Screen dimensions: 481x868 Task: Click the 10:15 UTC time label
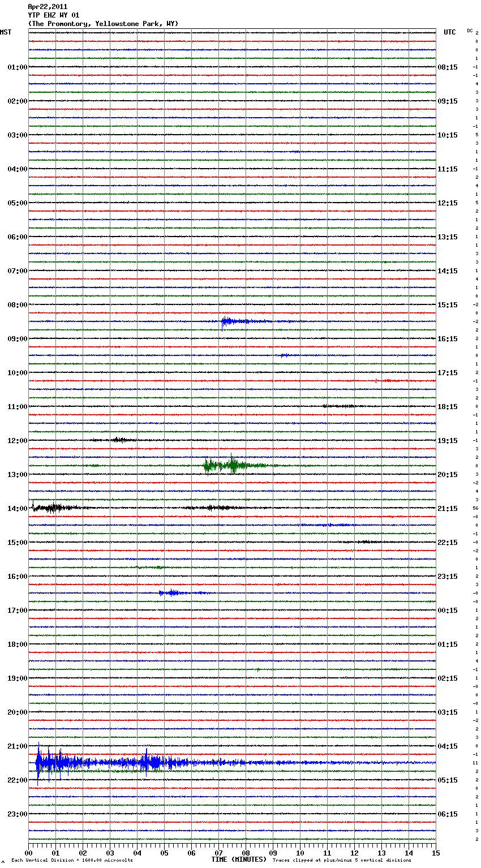tap(448, 135)
